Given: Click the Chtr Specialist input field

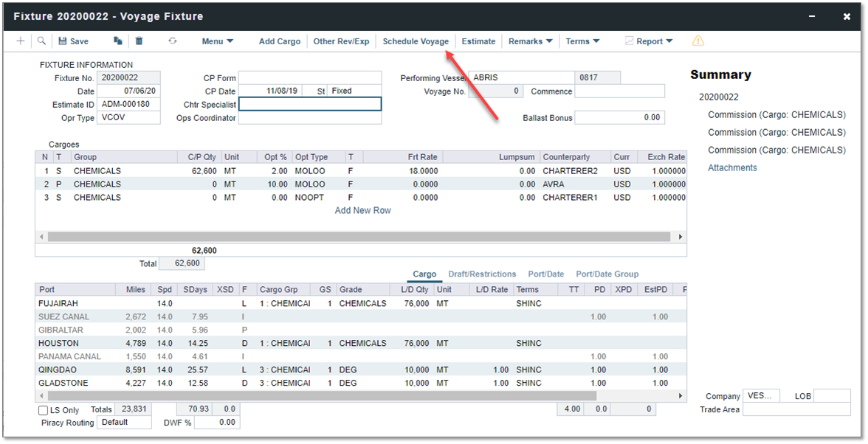Looking at the screenshot, I should click(x=310, y=105).
